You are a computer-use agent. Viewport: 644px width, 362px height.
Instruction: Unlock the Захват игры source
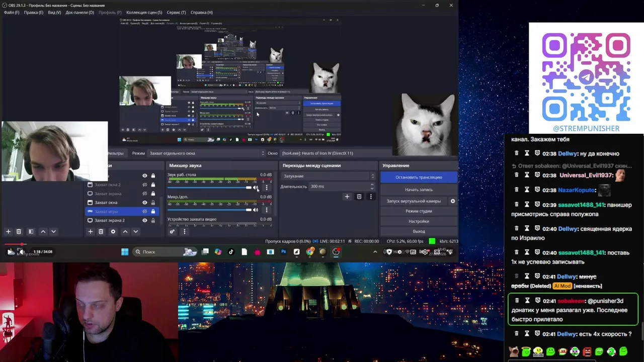coord(153,211)
